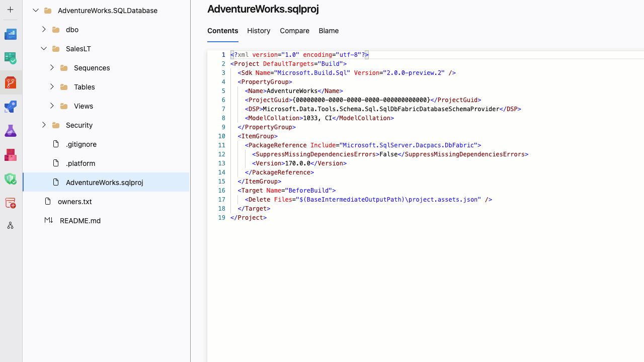The width and height of the screenshot is (644, 362).
Task: Open the Overview hub in sidebar
Action: 11,34
